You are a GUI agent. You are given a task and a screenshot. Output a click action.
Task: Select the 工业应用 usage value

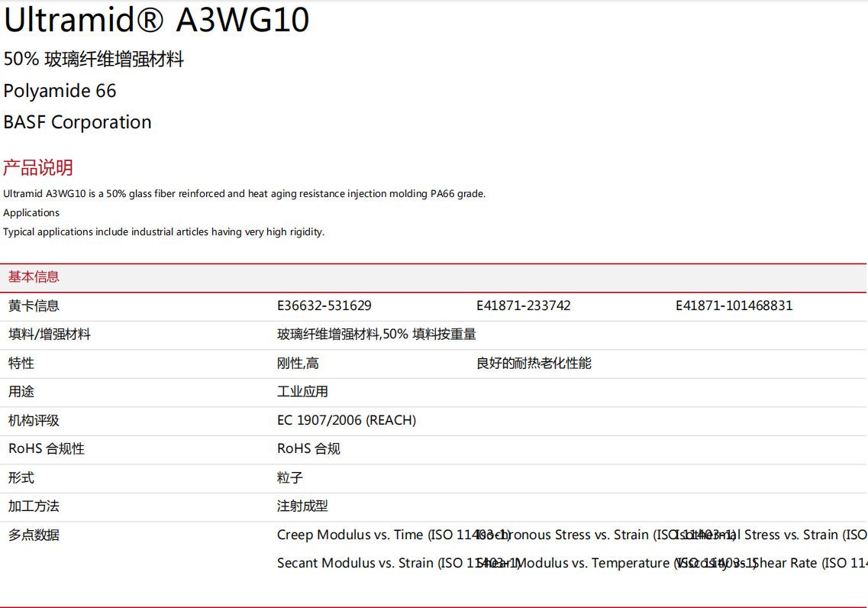pyautogui.click(x=302, y=392)
